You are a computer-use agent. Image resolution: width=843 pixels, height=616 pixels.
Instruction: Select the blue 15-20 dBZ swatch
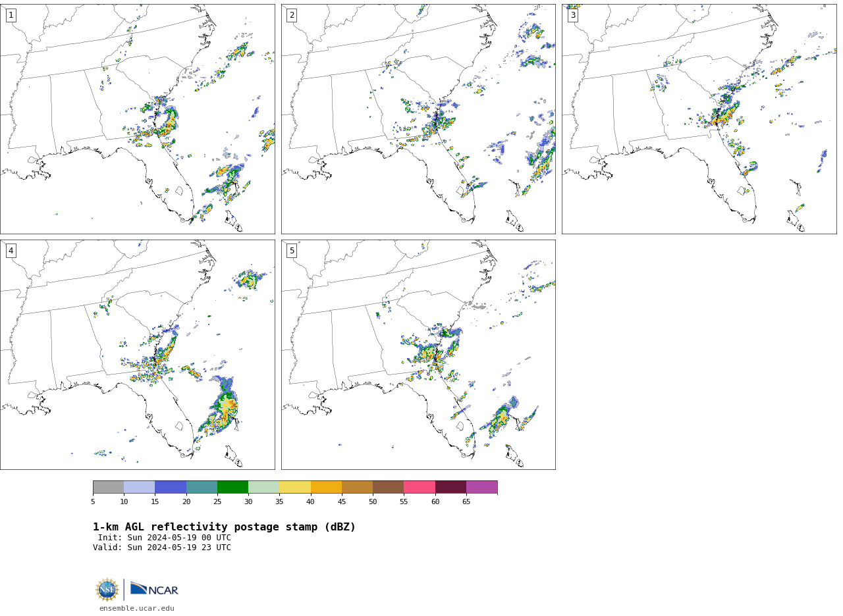pos(171,487)
